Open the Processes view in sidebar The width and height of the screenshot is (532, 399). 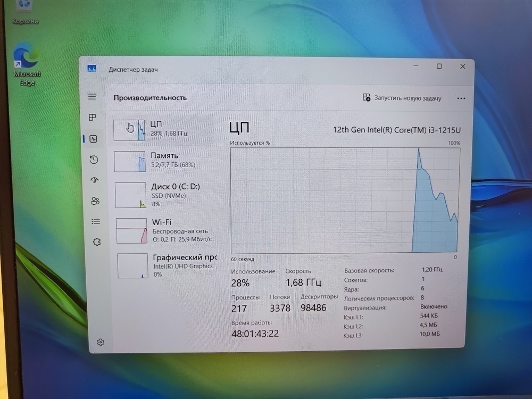[93, 118]
